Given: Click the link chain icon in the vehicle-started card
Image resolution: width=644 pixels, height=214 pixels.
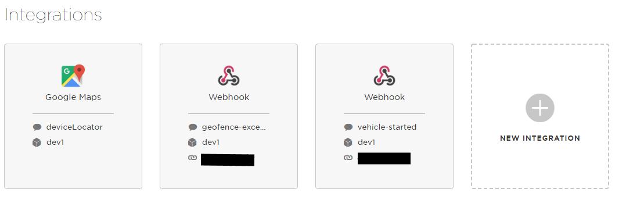Looking at the screenshot, I should point(348,158).
